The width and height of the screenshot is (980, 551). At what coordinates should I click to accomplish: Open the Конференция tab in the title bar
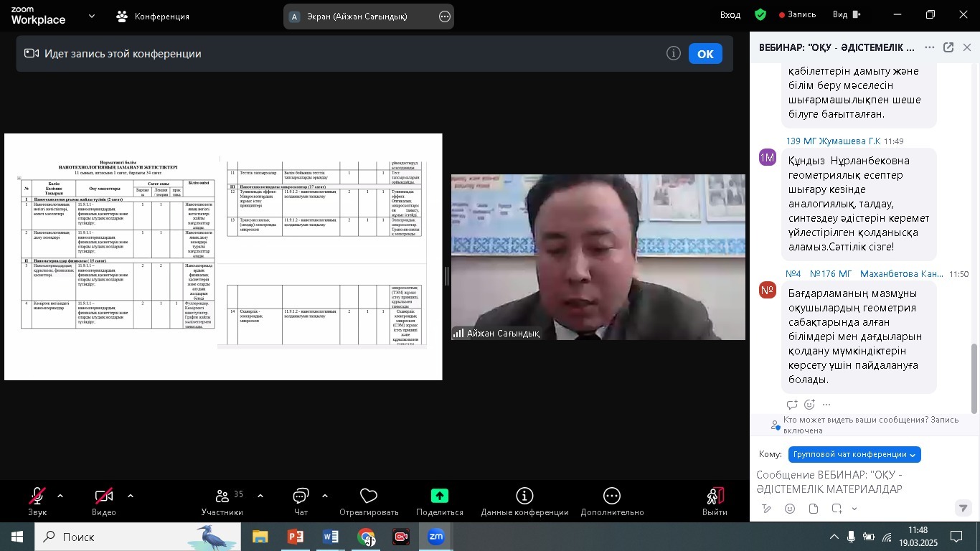click(x=153, y=16)
